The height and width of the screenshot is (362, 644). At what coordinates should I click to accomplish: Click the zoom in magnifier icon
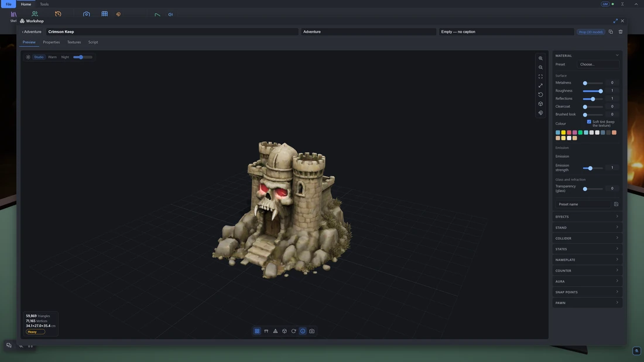click(540, 58)
